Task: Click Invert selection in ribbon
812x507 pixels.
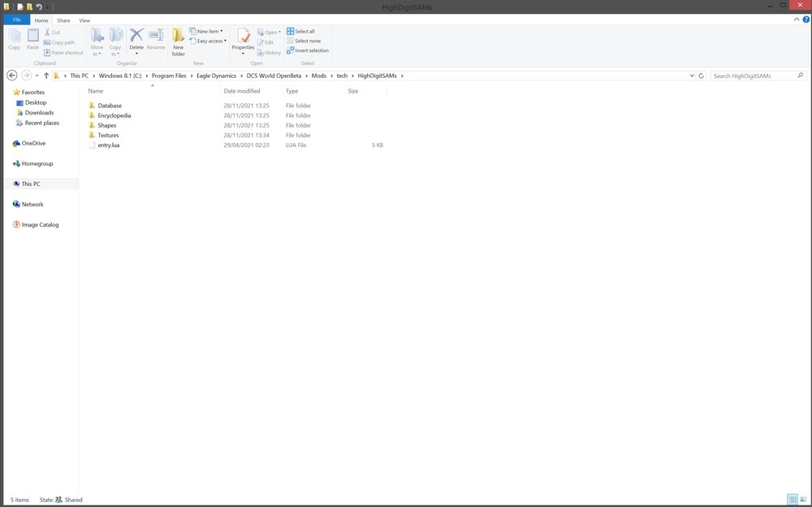Action: click(308, 50)
